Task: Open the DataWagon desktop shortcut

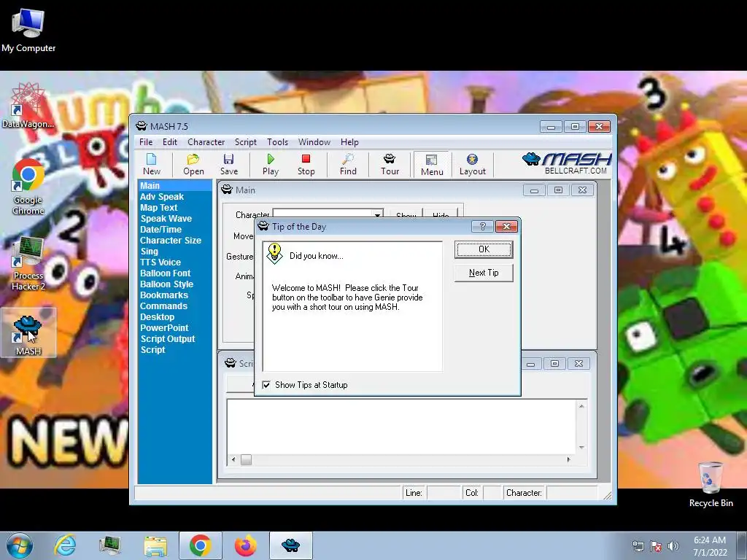Action: point(28,106)
